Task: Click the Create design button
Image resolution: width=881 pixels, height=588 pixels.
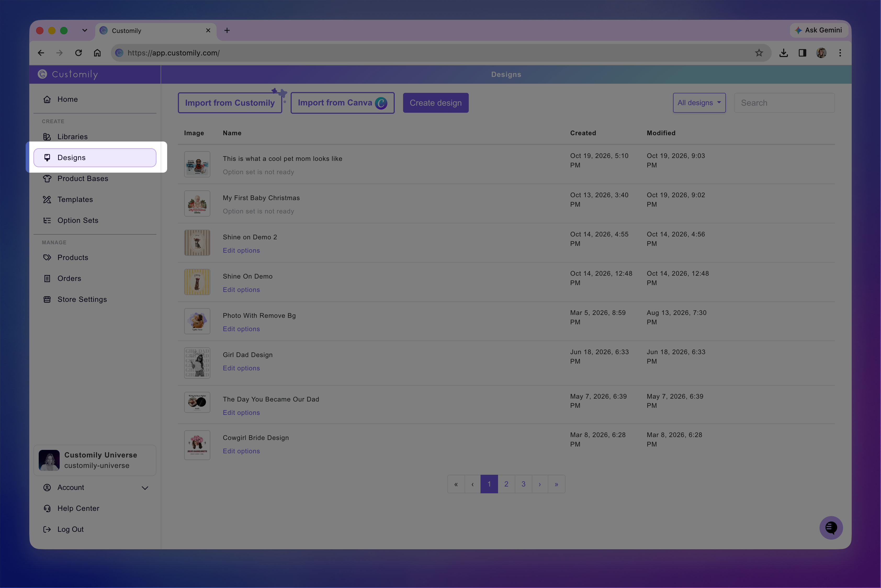Action: 436,103
